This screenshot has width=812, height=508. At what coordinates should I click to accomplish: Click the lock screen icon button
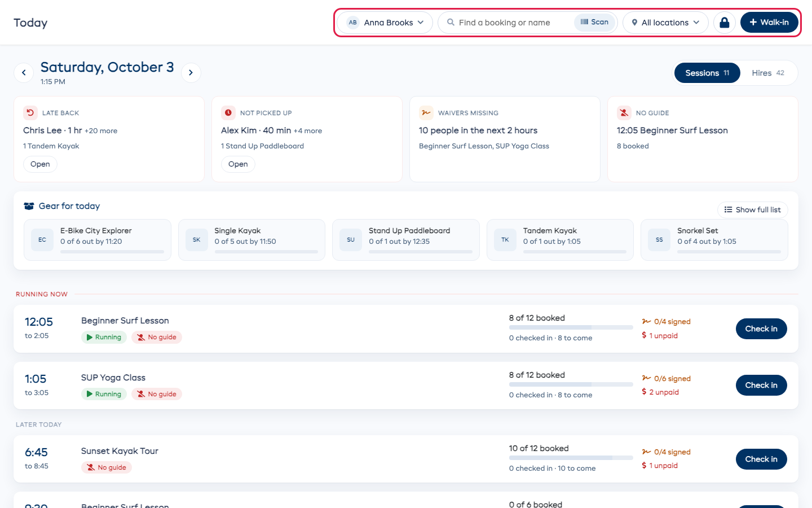[x=725, y=23]
